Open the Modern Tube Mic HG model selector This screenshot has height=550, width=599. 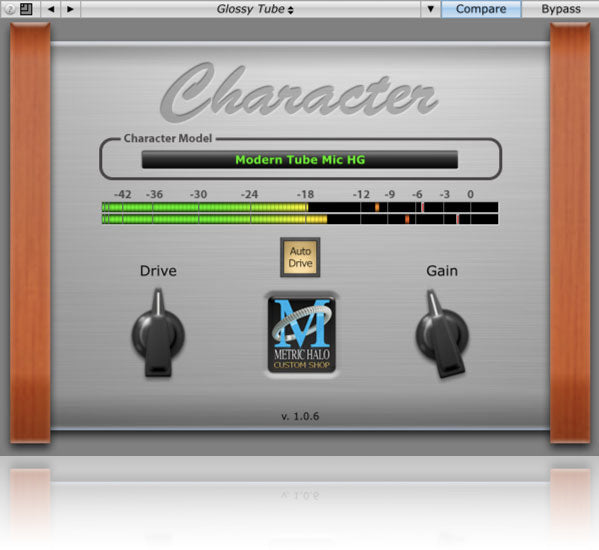300,160
